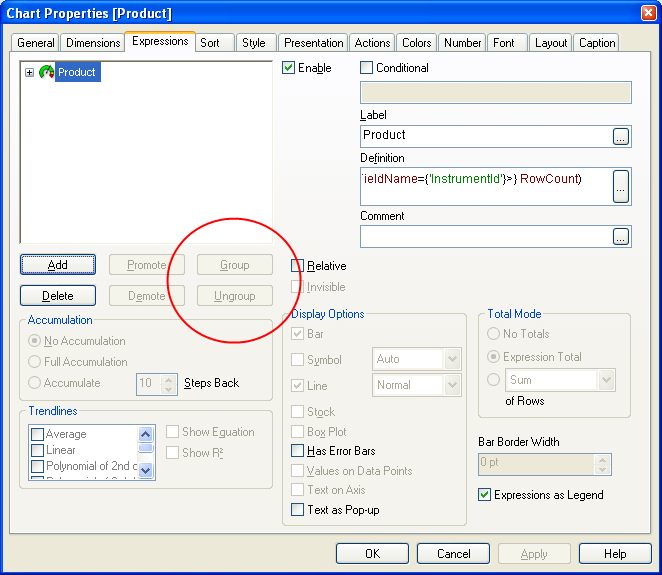Image resolution: width=662 pixels, height=575 pixels.
Task: Select the Expressions tab
Action: [x=160, y=41]
